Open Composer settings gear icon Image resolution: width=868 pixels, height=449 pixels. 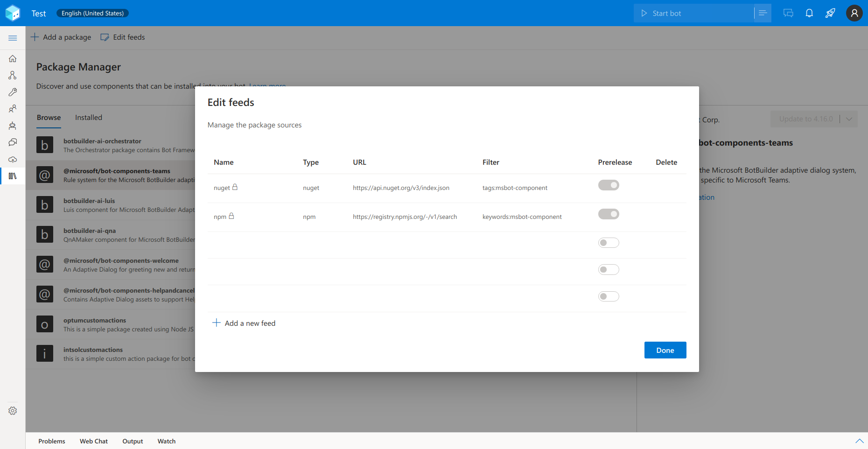coord(13,411)
